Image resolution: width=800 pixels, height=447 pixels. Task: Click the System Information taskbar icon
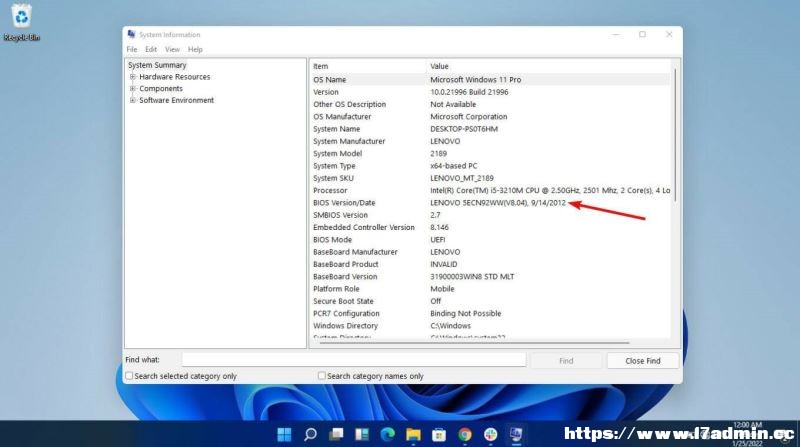tap(516, 434)
